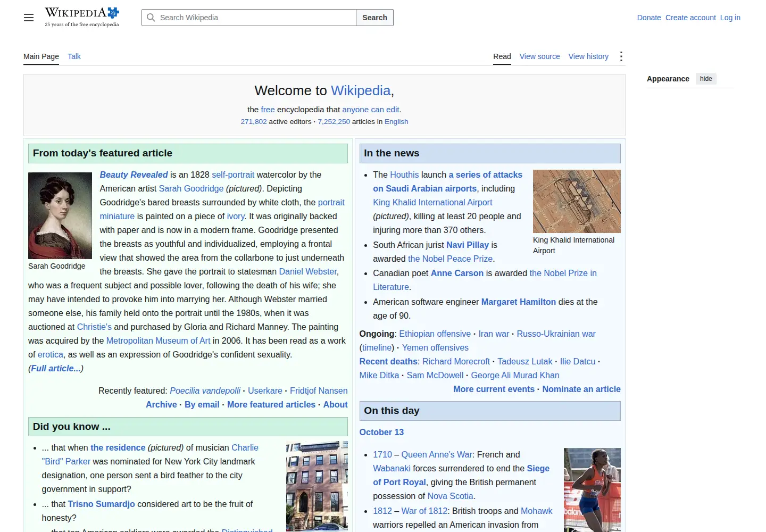Select the Read tab
This screenshot has height=532, width=766.
[x=502, y=56]
